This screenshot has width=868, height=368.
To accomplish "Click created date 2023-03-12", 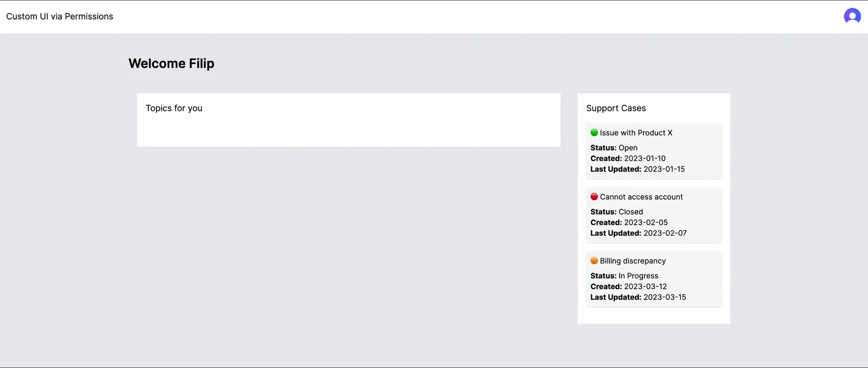I will click(645, 286).
